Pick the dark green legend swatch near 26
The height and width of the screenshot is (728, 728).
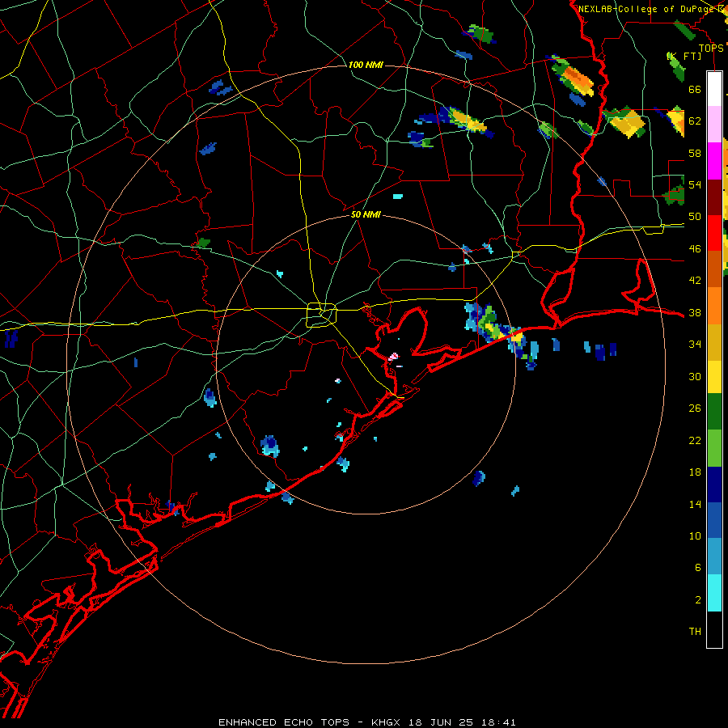(714, 412)
